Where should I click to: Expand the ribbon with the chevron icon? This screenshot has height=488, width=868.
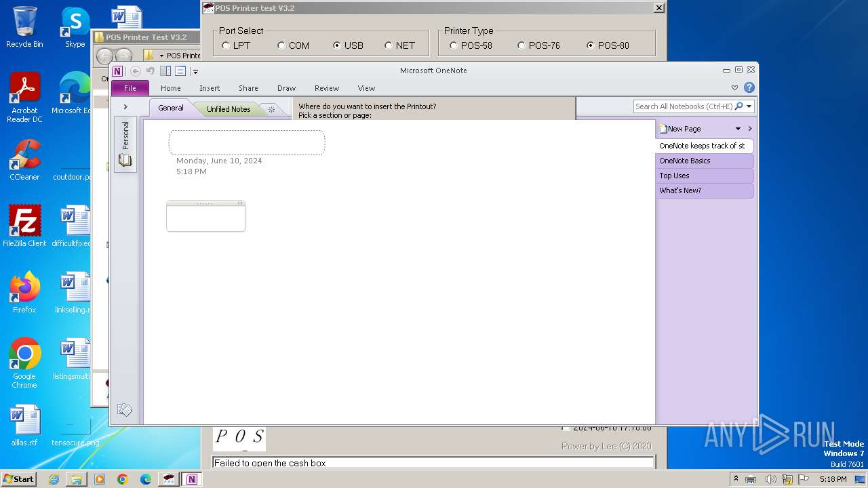click(734, 87)
